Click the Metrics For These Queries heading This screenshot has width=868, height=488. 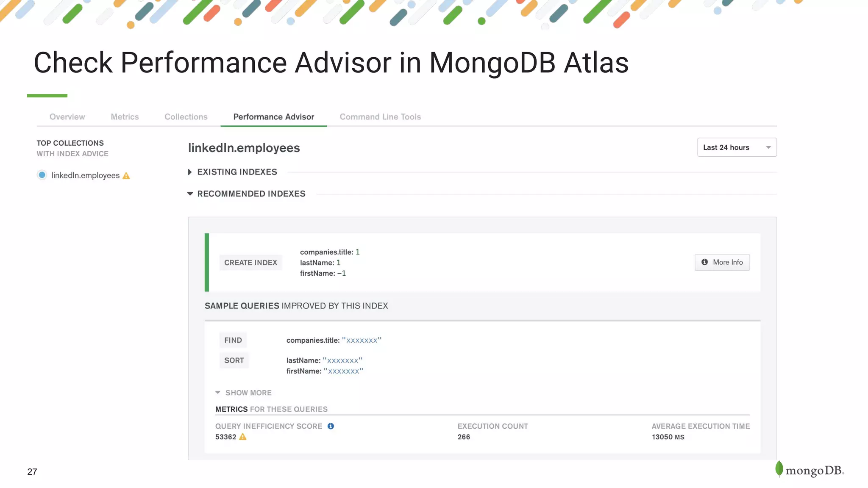pos(271,409)
